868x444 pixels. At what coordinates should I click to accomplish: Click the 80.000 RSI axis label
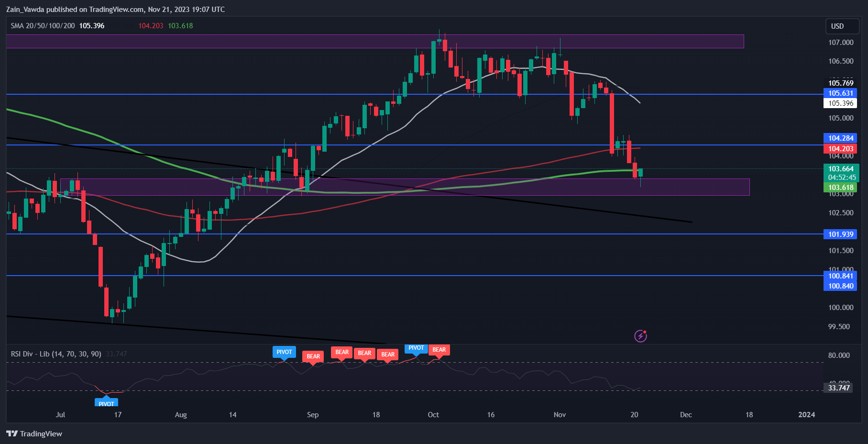pyautogui.click(x=839, y=355)
